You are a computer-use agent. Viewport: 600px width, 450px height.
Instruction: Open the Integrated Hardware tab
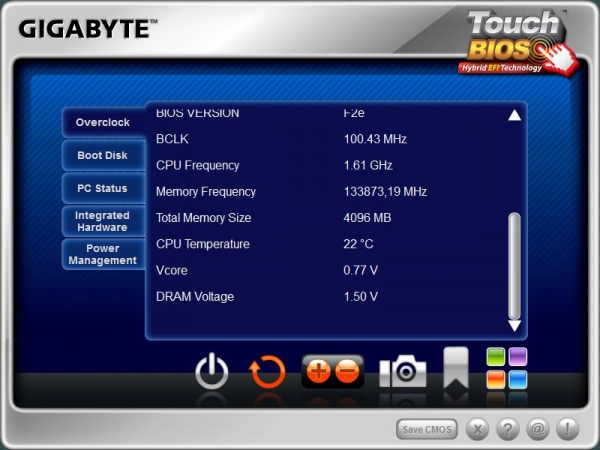(103, 221)
